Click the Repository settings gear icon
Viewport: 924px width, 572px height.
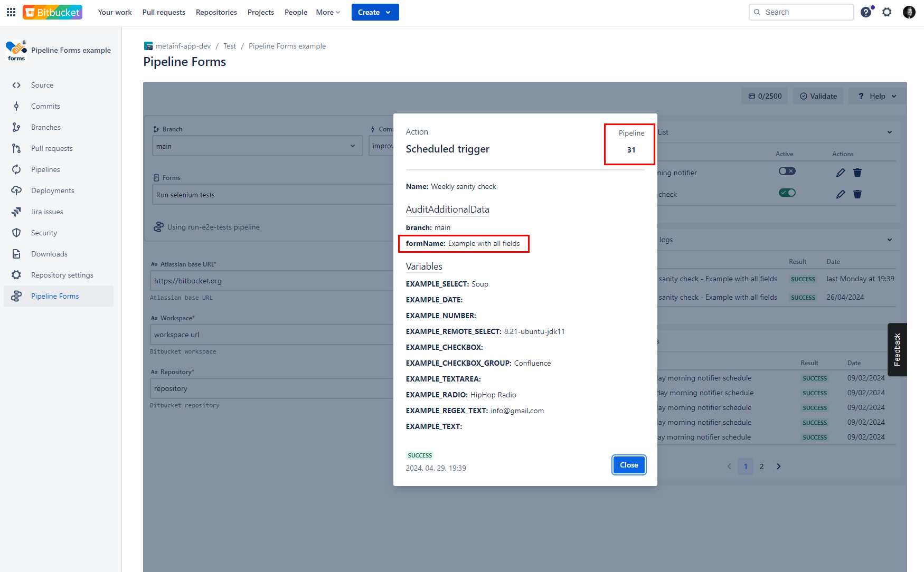16,275
